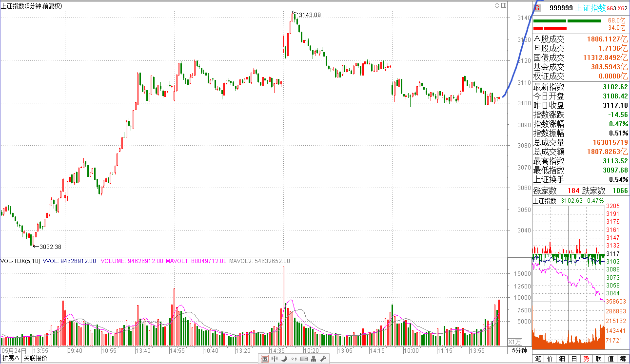Toggle IME half-moon width mode icon
The image size is (630, 364).
[284, 359]
